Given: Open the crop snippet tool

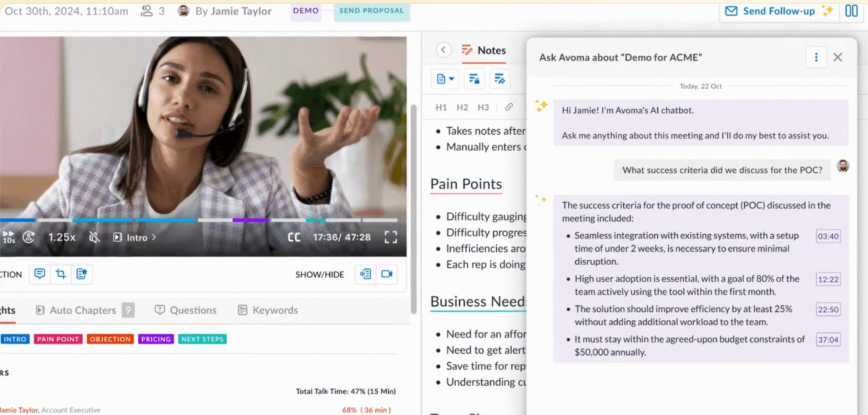Looking at the screenshot, I should tap(61, 274).
